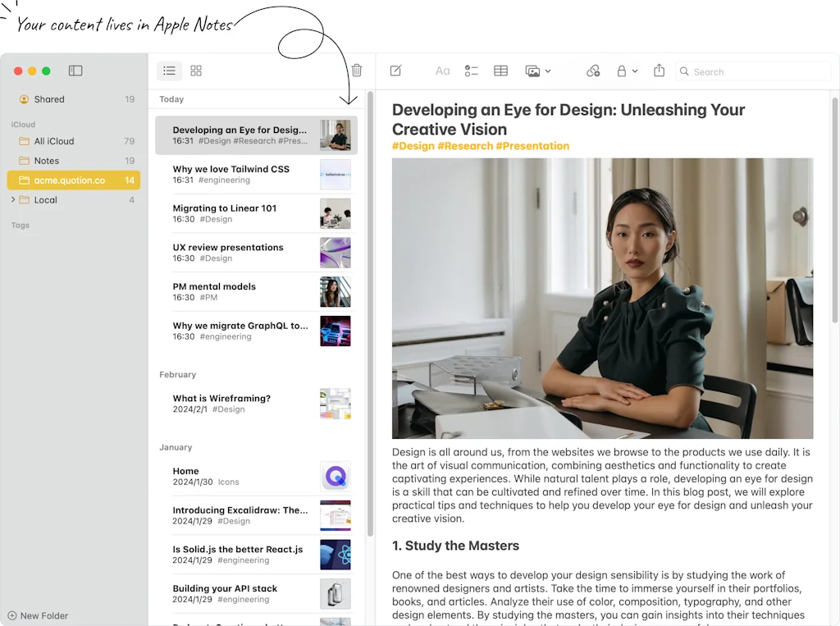The image size is (840, 626).
Task: Open the Why we love Tailwind CSS note
Action: click(x=231, y=170)
